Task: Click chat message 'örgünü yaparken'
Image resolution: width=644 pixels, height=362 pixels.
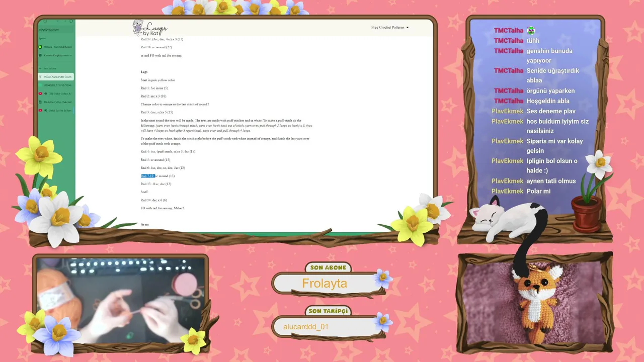Action: (550, 91)
